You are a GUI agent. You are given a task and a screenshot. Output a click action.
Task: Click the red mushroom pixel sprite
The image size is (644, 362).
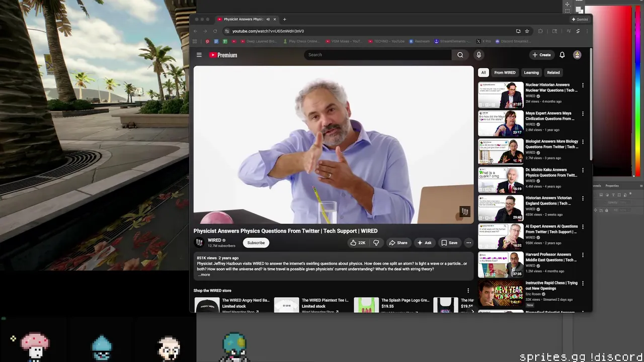click(x=35, y=346)
